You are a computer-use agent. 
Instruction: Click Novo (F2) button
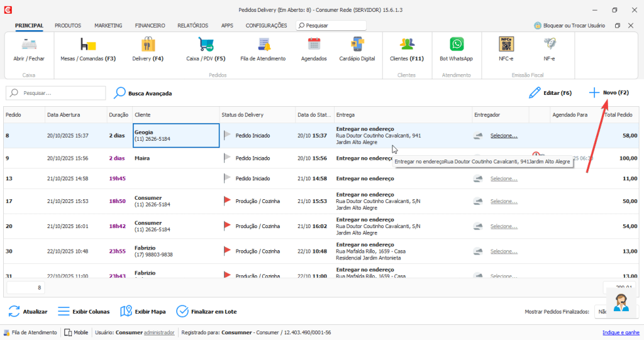609,93
